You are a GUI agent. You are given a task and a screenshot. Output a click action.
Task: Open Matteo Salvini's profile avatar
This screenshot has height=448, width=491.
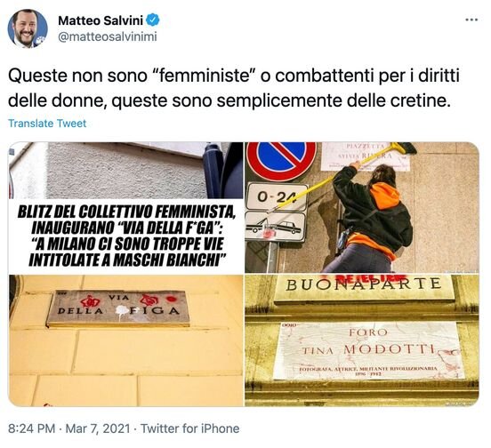28,28
